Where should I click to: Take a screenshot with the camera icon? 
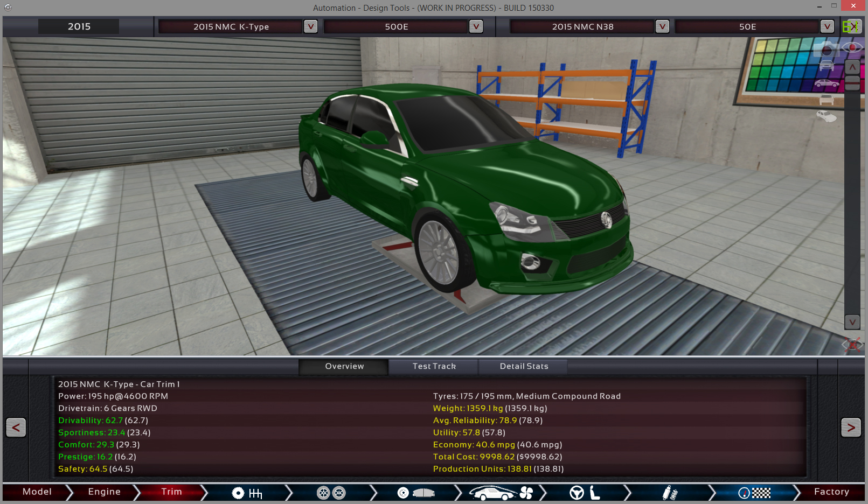pyautogui.click(x=827, y=49)
